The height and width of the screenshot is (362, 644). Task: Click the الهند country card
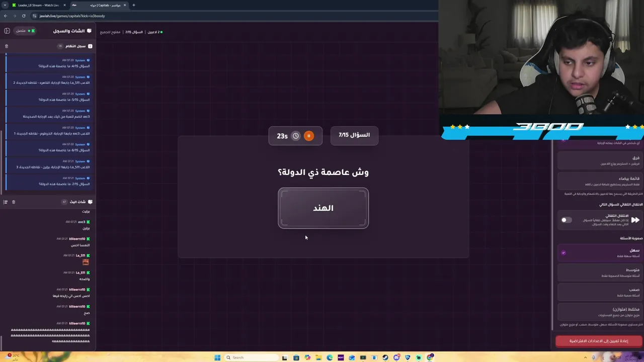click(324, 208)
